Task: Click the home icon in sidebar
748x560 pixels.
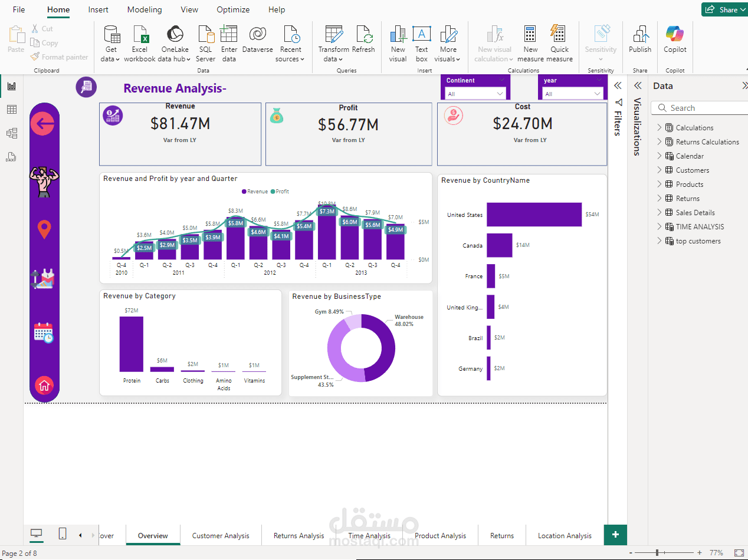Action: tap(44, 386)
